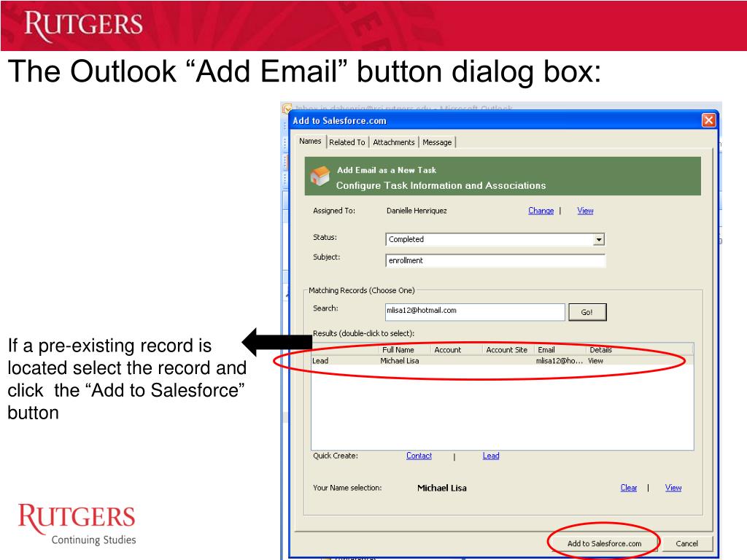Screen dimensions: 747x560
Task: Click the Subject field containing enrollment
Action: 495,260
